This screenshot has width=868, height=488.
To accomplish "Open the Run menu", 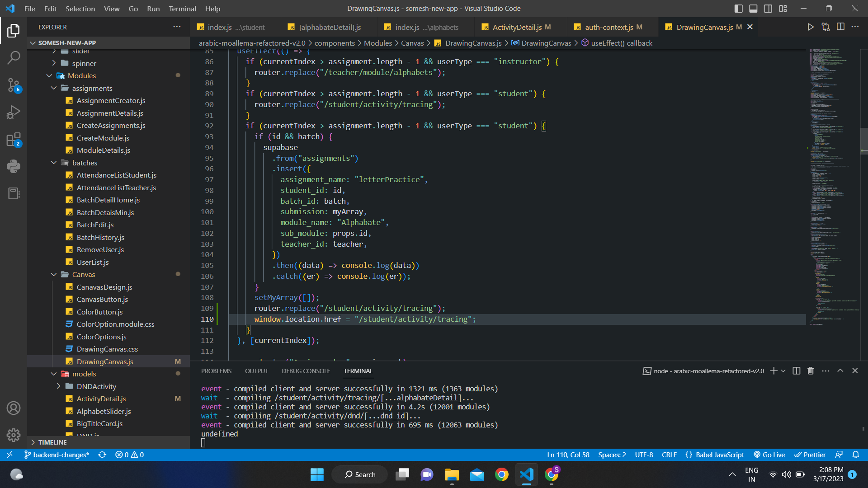I will coord(153,9).
